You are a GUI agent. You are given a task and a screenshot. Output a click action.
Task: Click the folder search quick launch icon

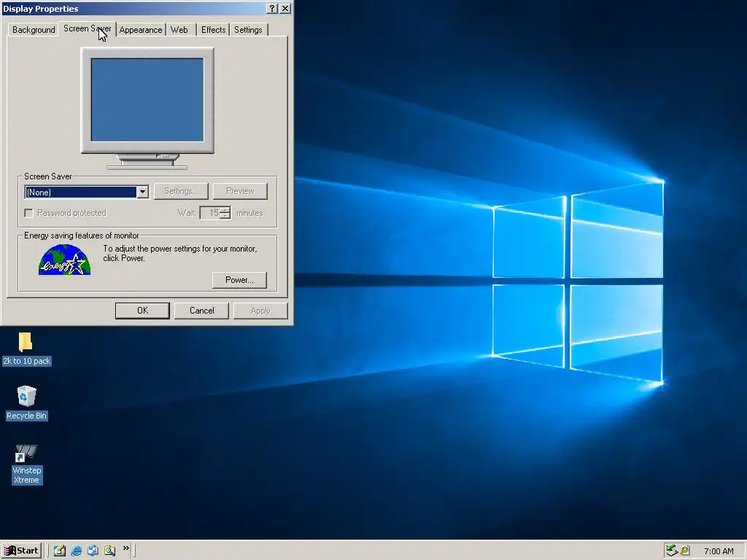[109, 551]
